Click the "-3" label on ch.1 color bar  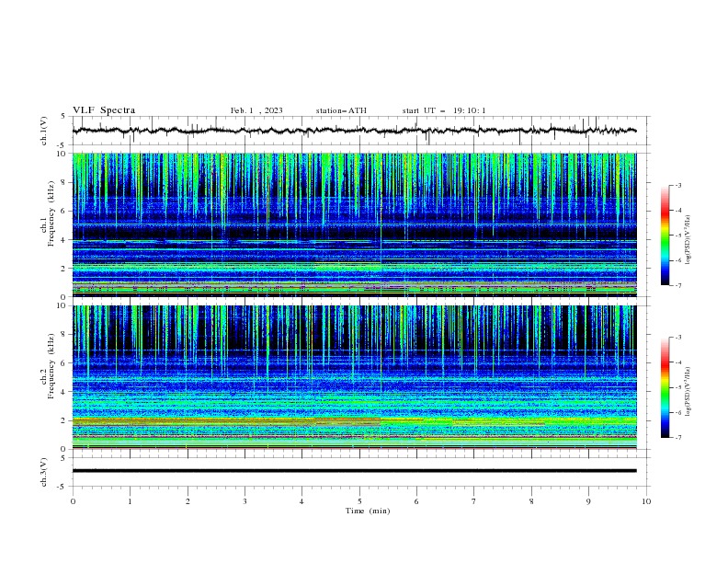[x=678, y=185]
